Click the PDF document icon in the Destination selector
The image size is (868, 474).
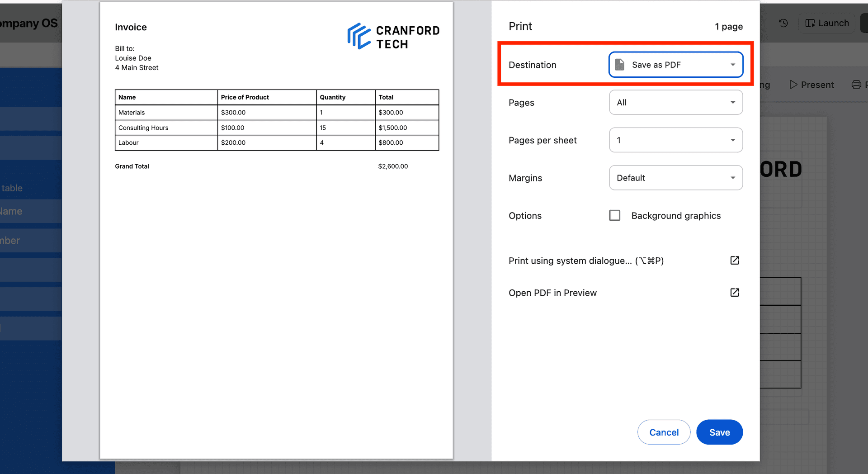pyautogui.click(x=619, y=64)
